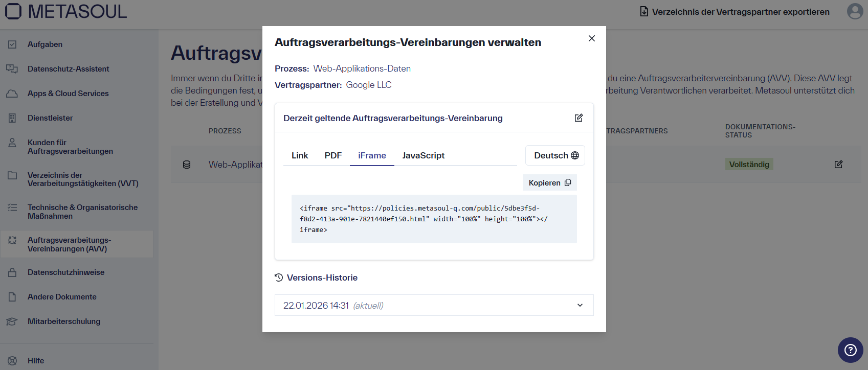Click the Google LLC Vertragspartner value
Image resolution: width=868 pixels, height=370 pixels.
[369, 85]
